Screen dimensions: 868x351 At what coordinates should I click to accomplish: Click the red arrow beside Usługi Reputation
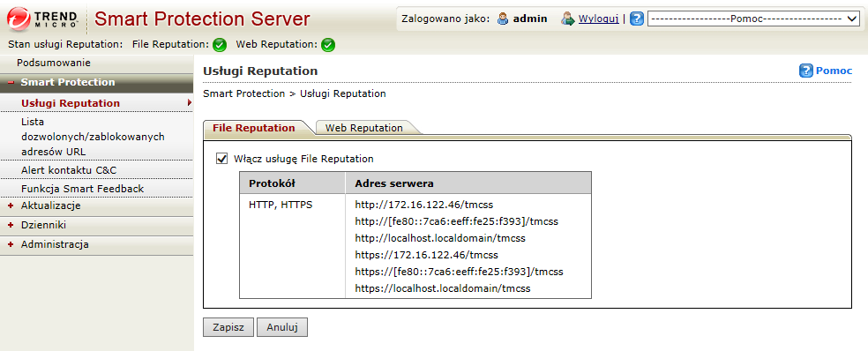190,102
